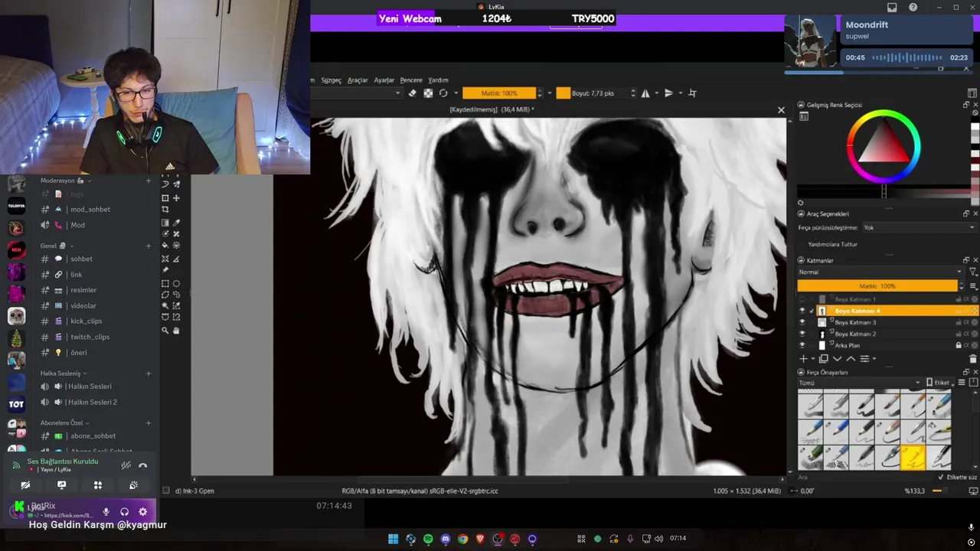Collapse the Halka Sesleniş category

click(64, 373)
